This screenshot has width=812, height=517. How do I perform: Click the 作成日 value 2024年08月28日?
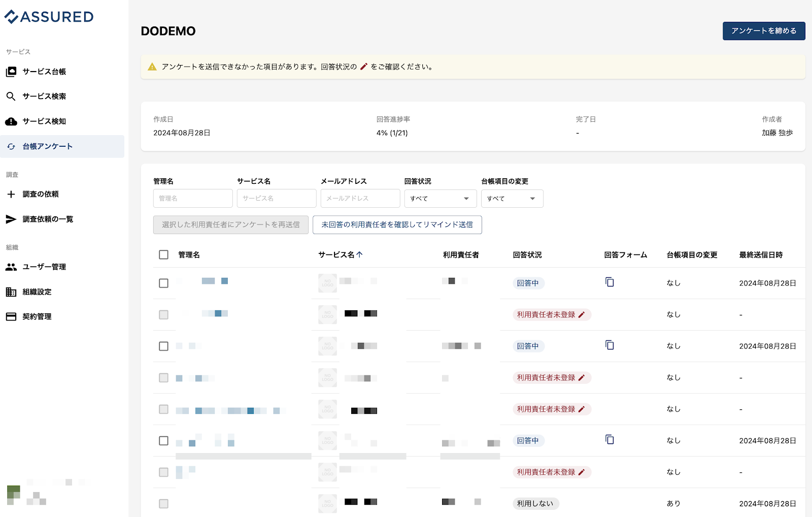point(182,133)
